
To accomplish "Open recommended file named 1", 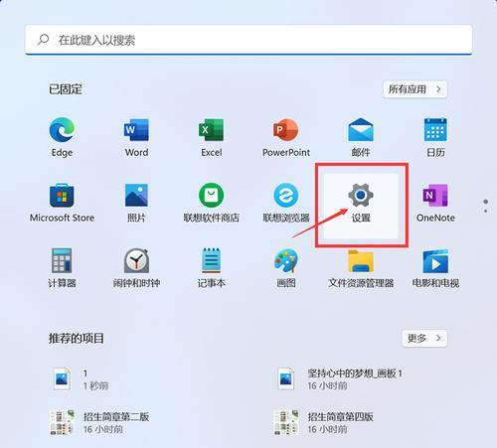I will click(x=81, y=379).
